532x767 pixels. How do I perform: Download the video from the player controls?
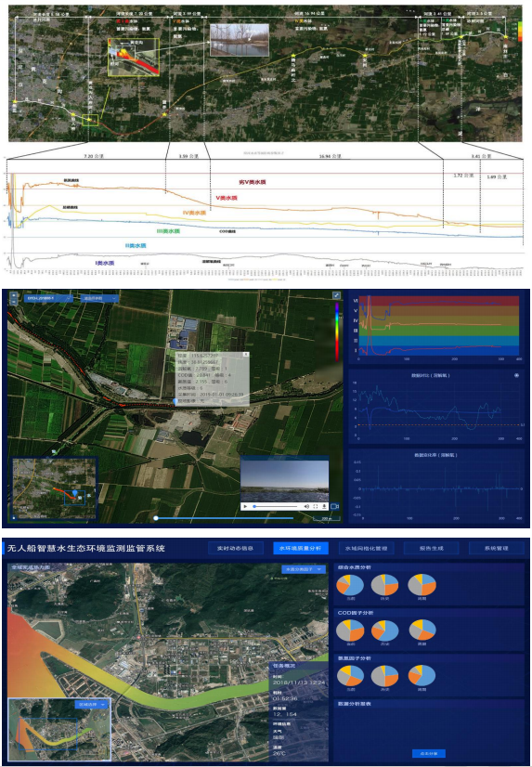(324, 506)
